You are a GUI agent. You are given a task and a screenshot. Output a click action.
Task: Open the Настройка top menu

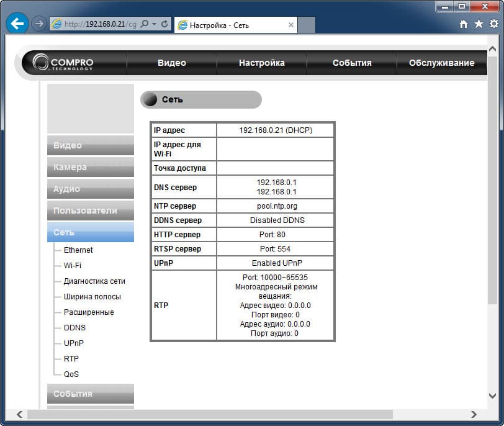pos(262,63)
